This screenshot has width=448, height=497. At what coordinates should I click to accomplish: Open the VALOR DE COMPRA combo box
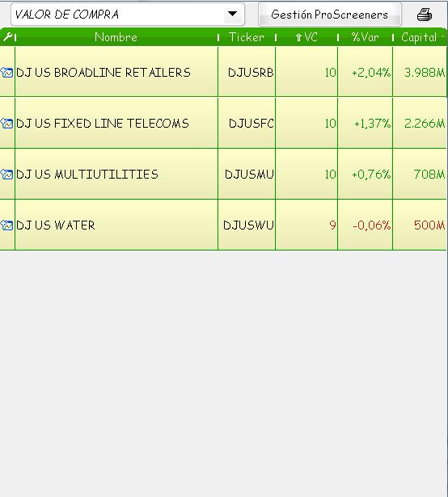(128, 15)
